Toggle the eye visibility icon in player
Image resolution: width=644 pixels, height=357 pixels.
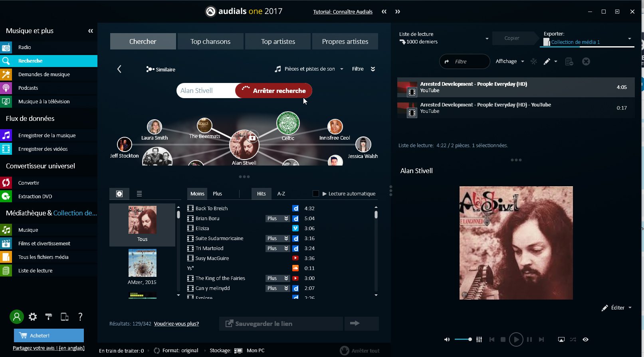pyautogui.click(x=585, y=339)
